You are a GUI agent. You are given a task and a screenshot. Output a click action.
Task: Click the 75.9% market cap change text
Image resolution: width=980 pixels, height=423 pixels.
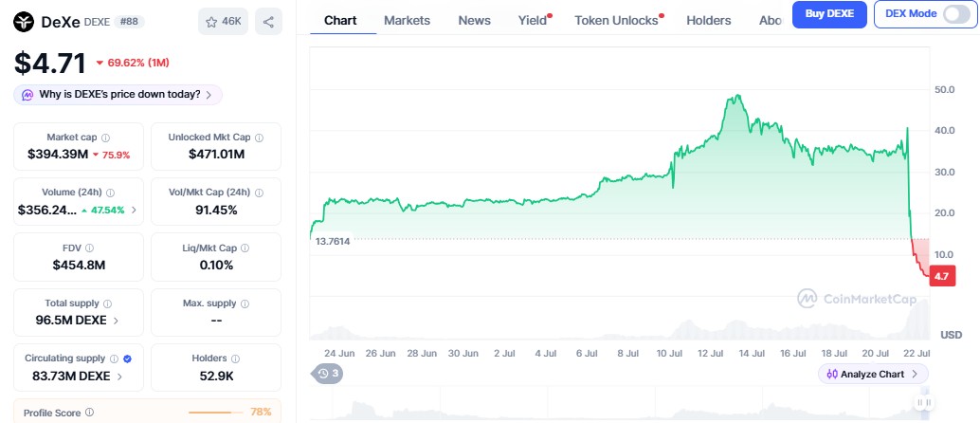click(x=116, y=155)
